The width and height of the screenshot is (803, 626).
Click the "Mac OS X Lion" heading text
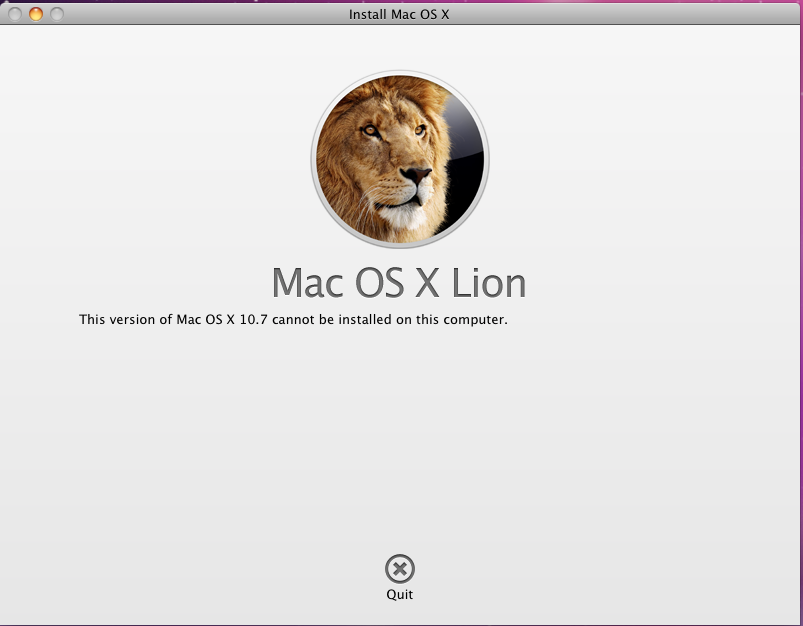(399, 283)
